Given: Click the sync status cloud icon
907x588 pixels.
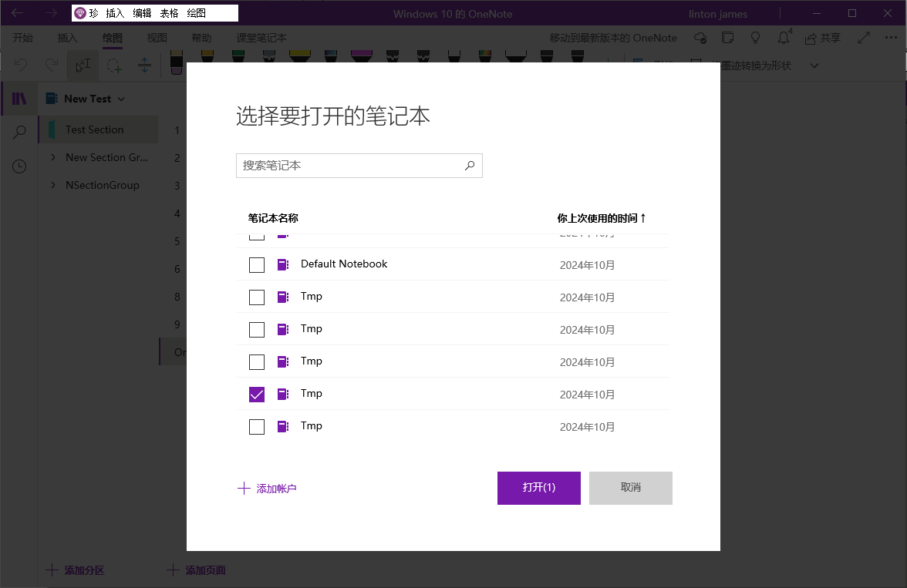Looking at the screenshot, I should tap(700, 39).
